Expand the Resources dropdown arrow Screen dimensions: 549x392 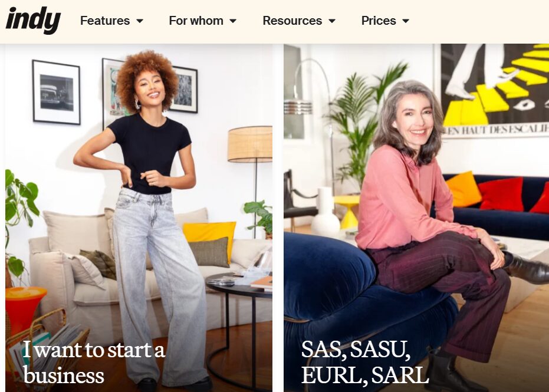332,21
